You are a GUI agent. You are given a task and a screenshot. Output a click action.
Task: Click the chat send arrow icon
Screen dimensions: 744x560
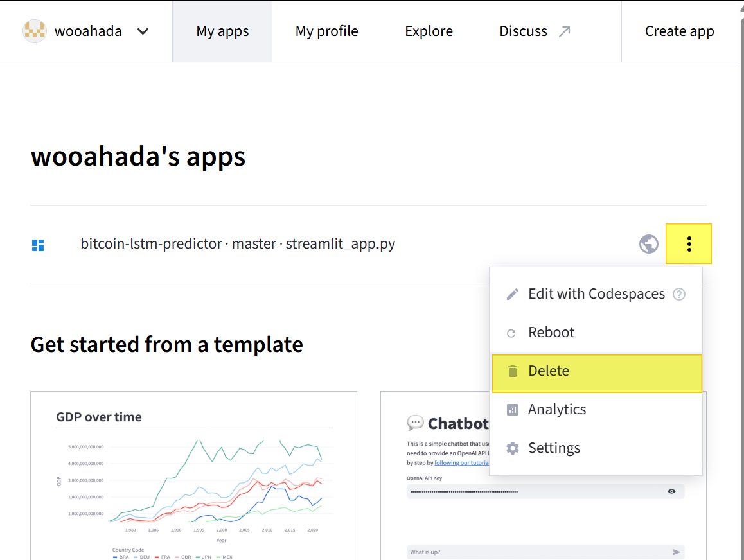(676, 552)
